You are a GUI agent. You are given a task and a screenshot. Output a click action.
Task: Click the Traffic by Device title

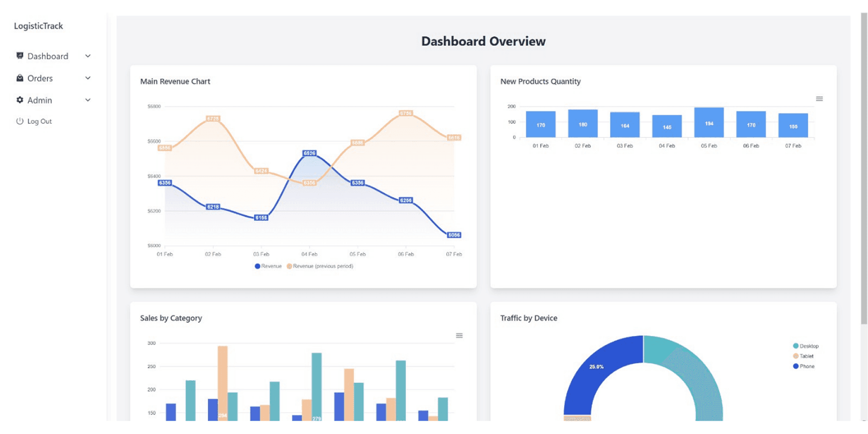pos(529,318)
